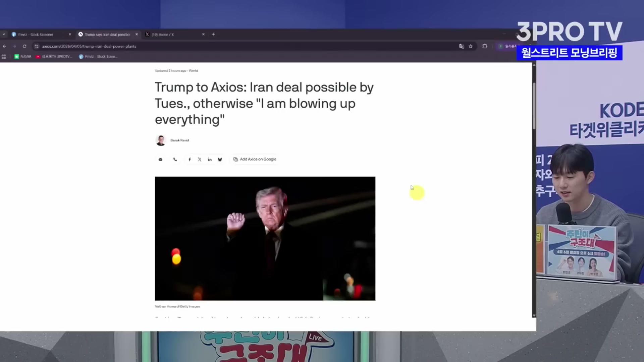Expand the tab search dropdown arrow

tap(4, 34)
